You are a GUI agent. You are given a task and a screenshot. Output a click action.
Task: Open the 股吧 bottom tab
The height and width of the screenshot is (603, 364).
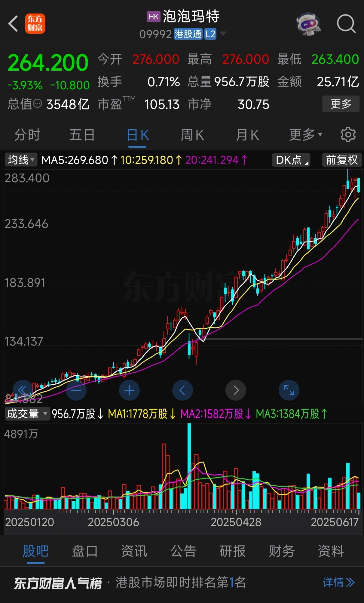[x=35, y=551]
